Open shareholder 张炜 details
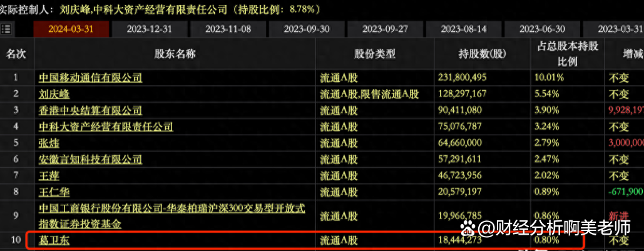 49,143
